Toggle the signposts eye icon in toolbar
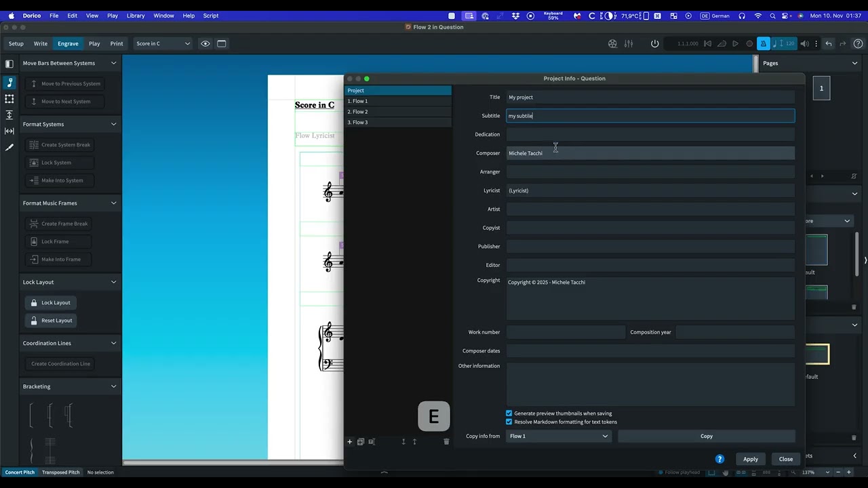The image size is (868, 488). (x=205, y=43)
